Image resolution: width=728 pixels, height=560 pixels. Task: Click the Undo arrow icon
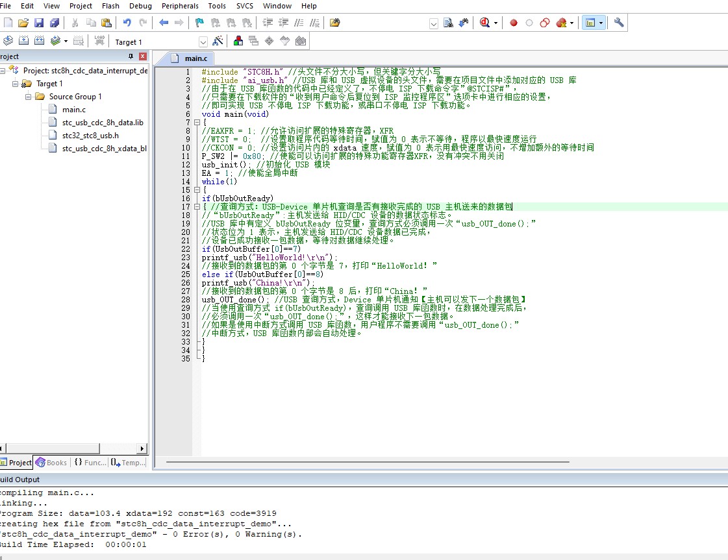127,23
